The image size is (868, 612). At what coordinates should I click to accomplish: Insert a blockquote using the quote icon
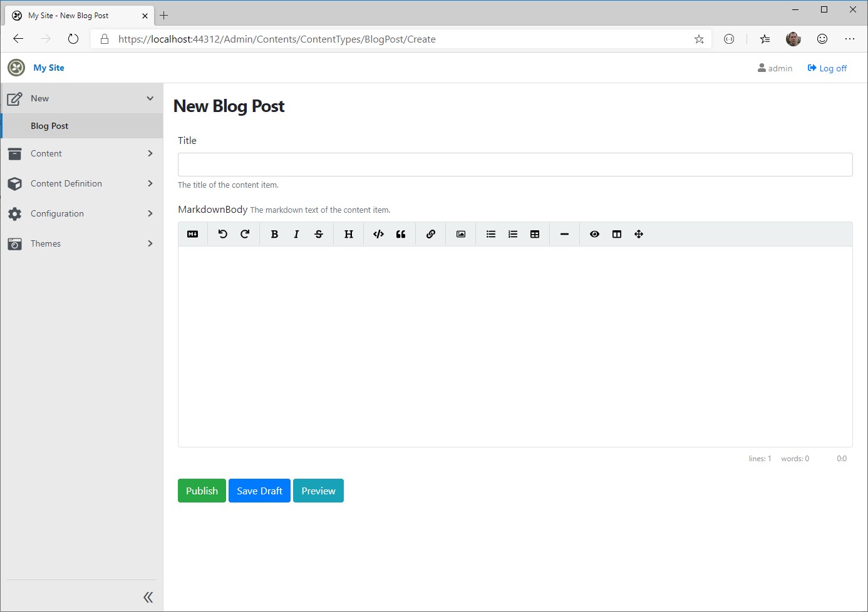[401, 233]
